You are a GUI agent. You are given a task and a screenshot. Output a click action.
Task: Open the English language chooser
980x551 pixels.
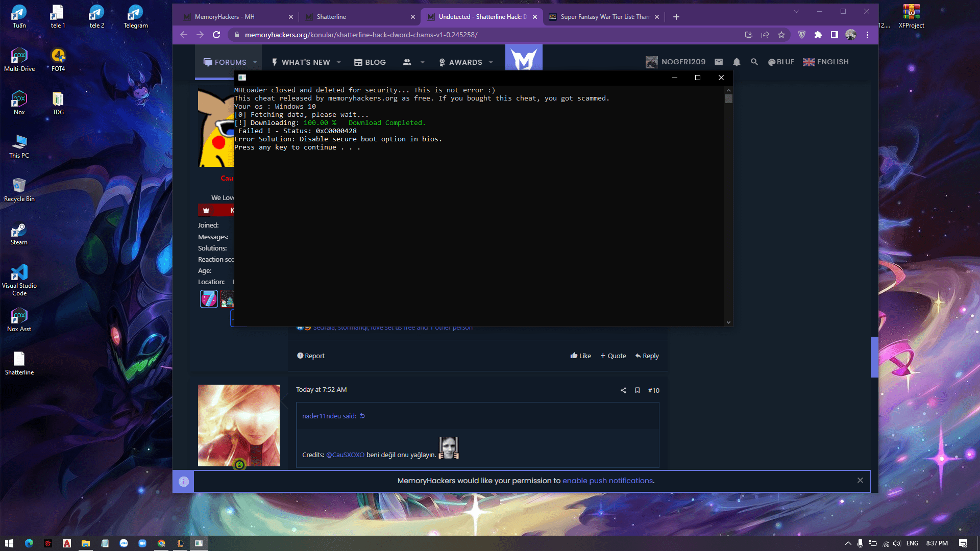pyautogui.click(x=825, y=62)
